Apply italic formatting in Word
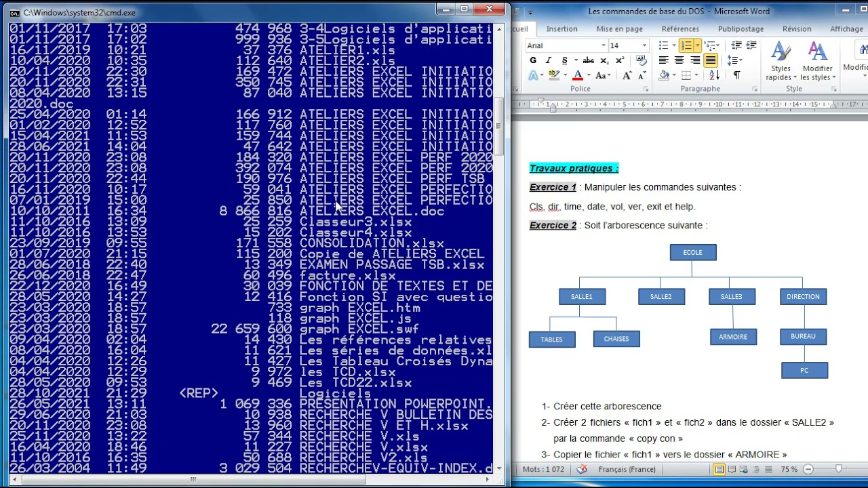868x488 pixels. pyautogui.click(x=549, y=60)
